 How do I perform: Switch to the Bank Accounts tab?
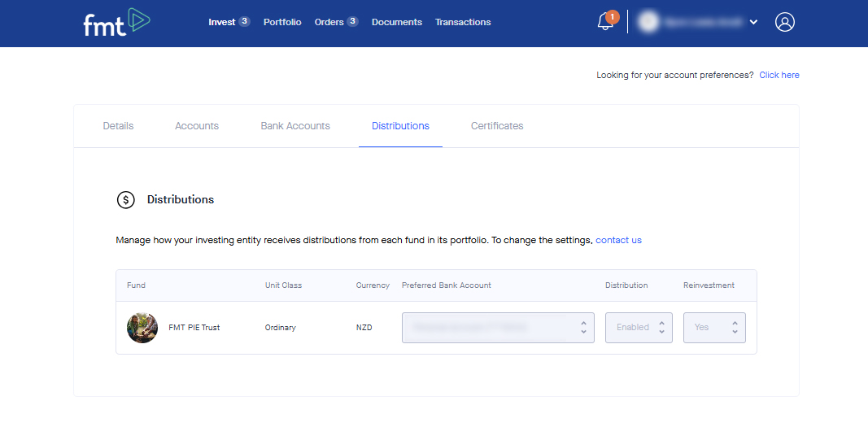point(295,126)
